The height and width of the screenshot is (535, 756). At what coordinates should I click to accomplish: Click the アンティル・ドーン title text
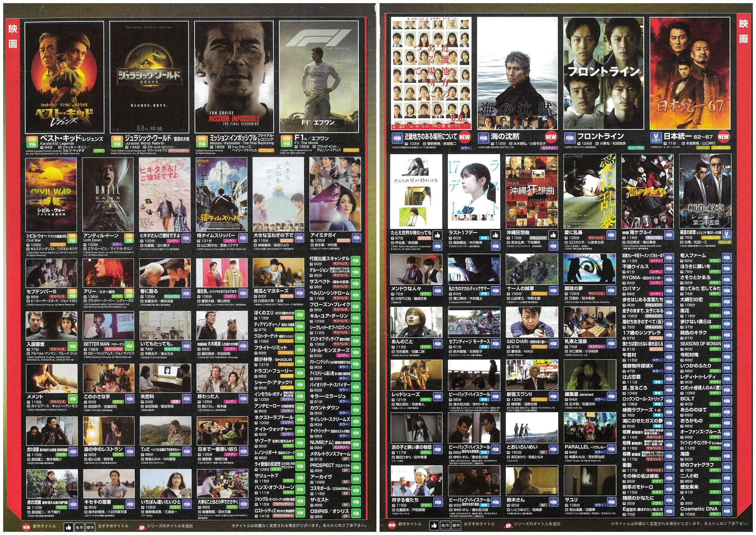coord(100,236)
